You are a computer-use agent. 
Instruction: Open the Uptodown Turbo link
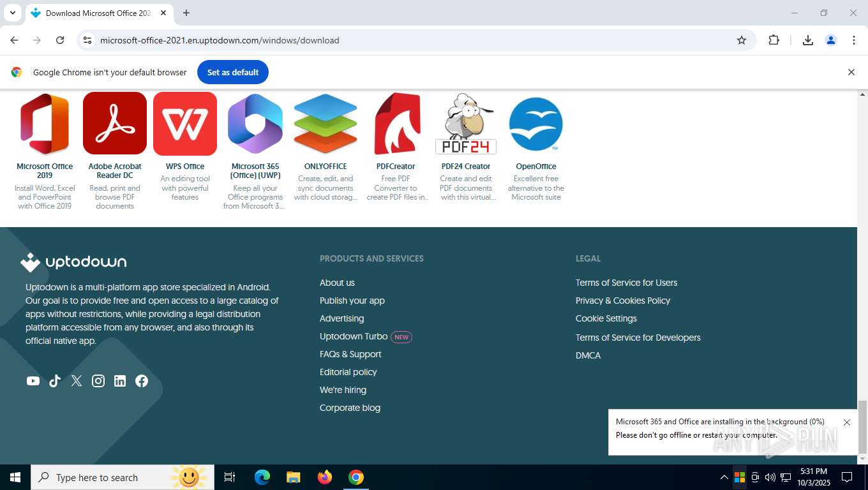[354, 336]
